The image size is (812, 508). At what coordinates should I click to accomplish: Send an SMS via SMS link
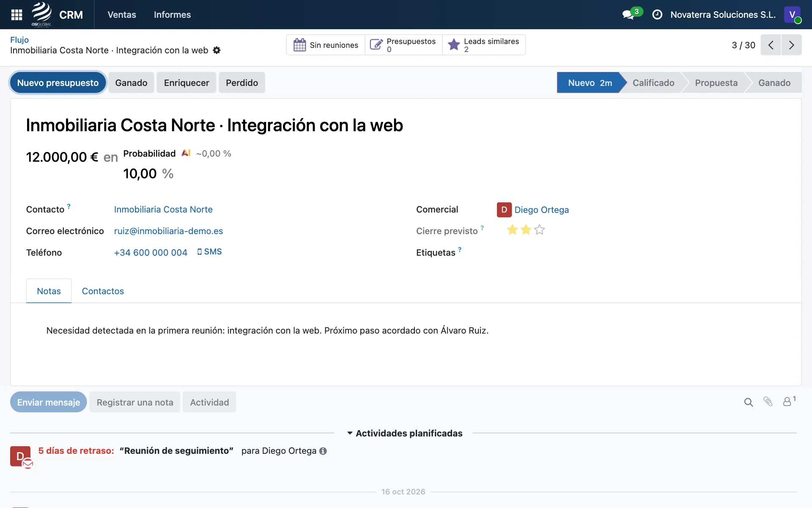coord(209,252)
